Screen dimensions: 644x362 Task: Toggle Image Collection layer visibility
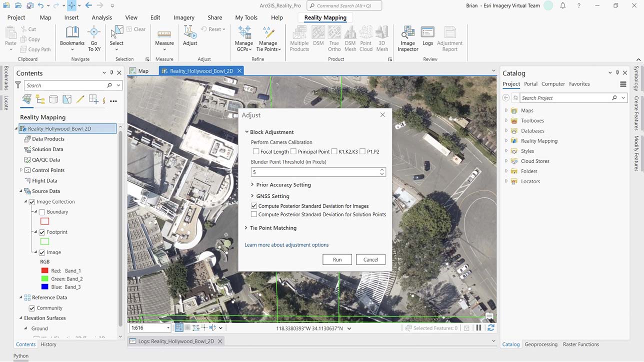32,202
